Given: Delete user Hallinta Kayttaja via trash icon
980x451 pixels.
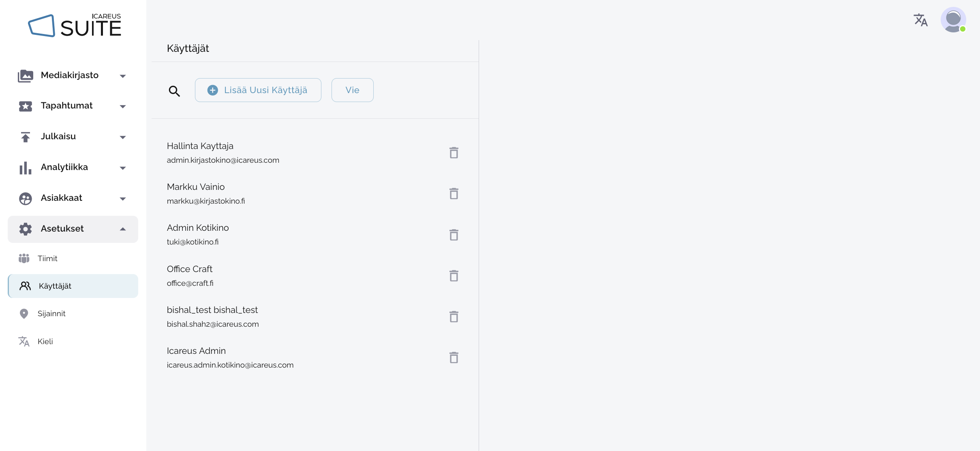Looking at the screenshot, I should coord(454,153).
